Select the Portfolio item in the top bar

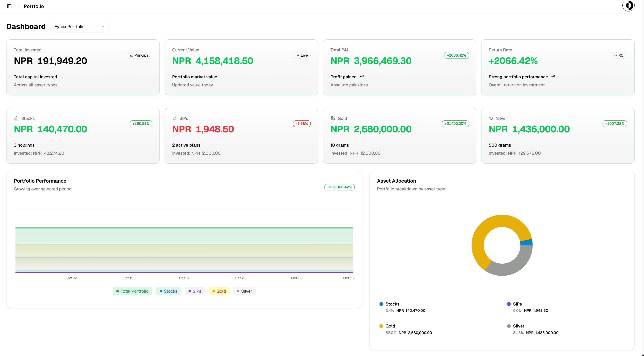[33, 6]
